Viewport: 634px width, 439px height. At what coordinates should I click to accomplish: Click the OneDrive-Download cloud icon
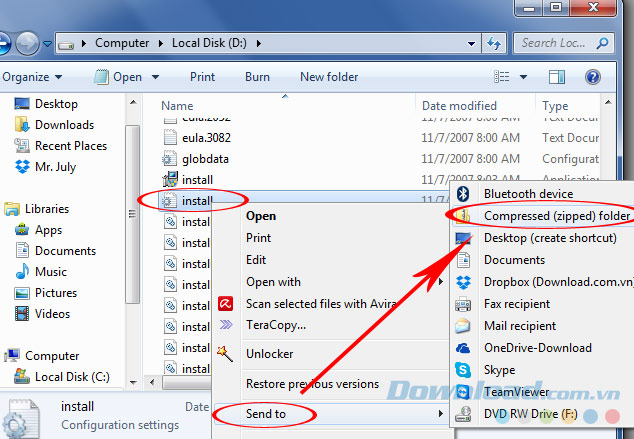463,348
